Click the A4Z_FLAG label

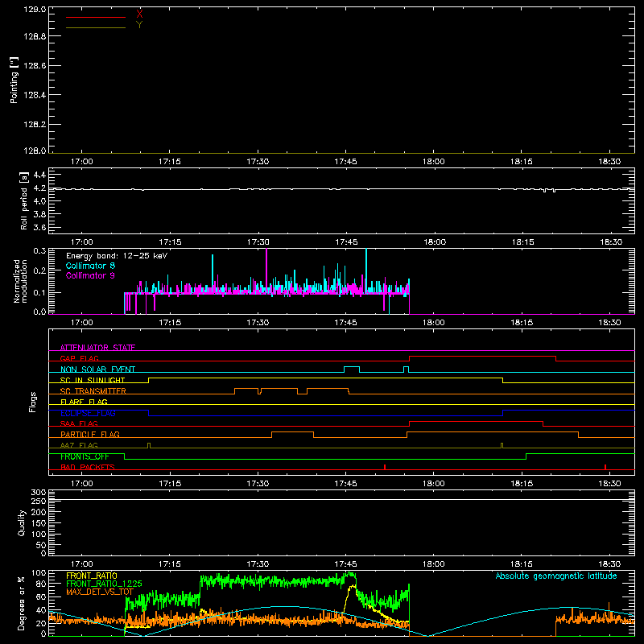79,445
